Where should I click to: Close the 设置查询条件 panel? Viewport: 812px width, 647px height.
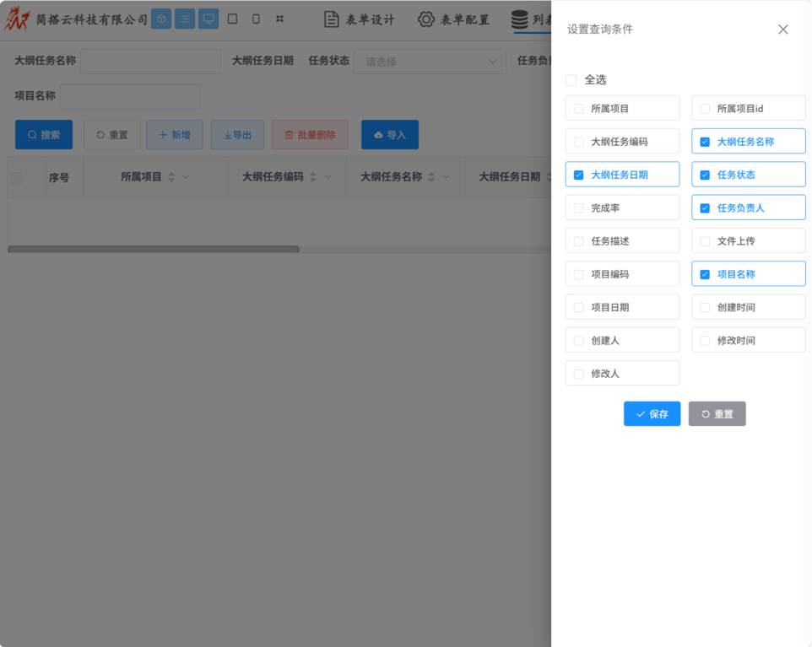click(x=782, y=30)
